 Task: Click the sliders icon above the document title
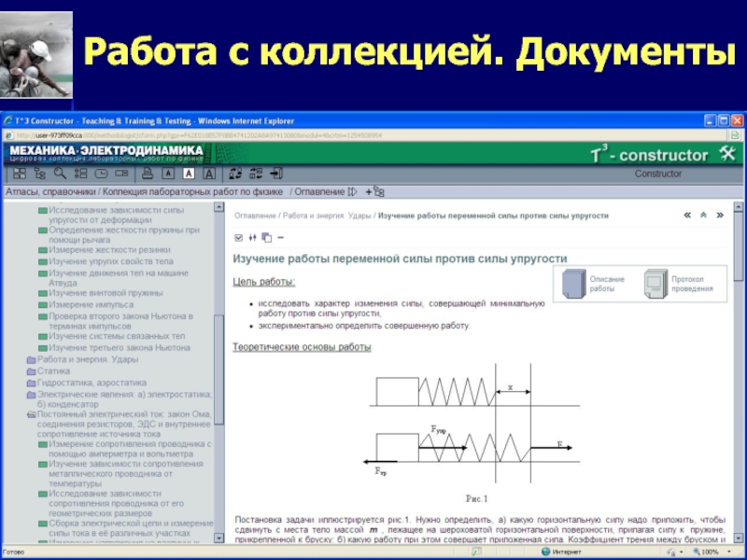pyautogui.click(x=252, y=237)
